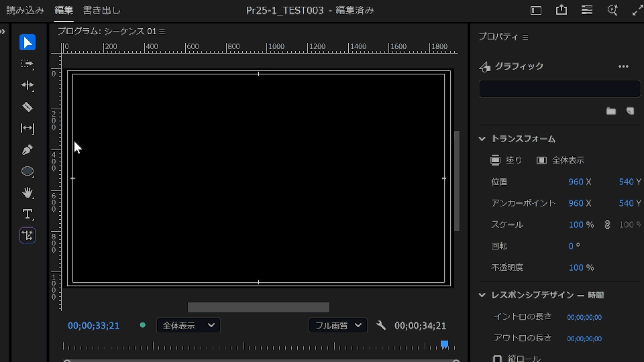Image resolution: width=644 pixels, height=362 pixels.
Task: Select the Hand tool
Action: (28, 192)
